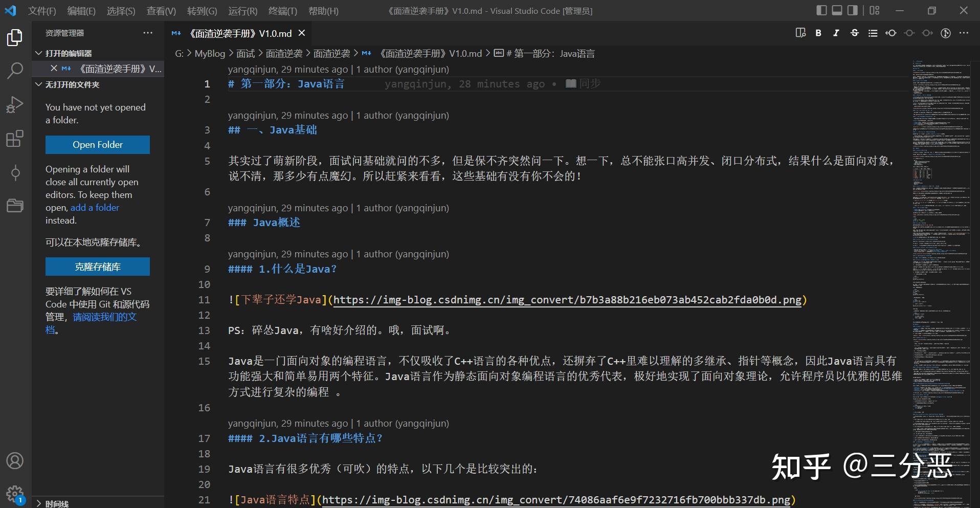Collapse the 打开的编辑器 section
The width and height of the screenshot is (980, 508).
(38, 53)
